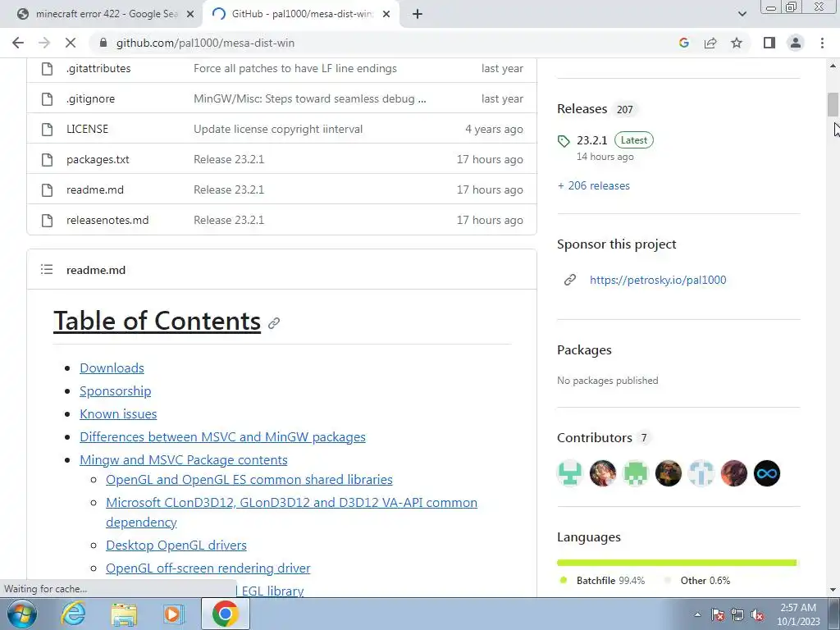Open 'Mingw and MSVC Package contents' link
Screen dimensions: 840x630
click(x=184, y=460)
